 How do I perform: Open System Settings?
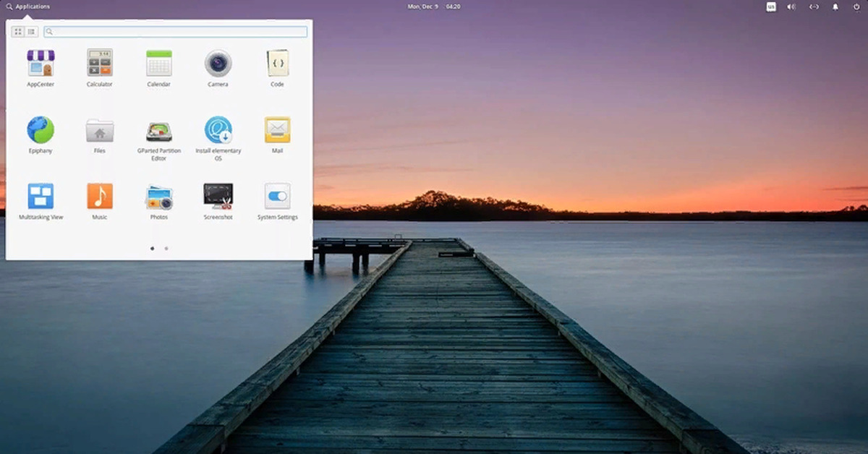click(x=277, y=196)
